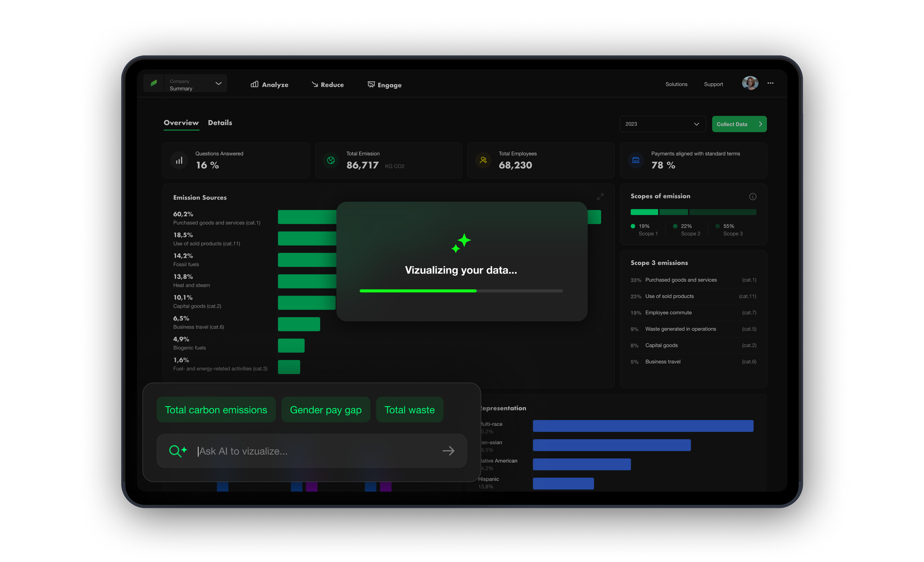Select the Total carbon emissions suggestion
This screenshot has height=562, width=924.
pos(216,410)
